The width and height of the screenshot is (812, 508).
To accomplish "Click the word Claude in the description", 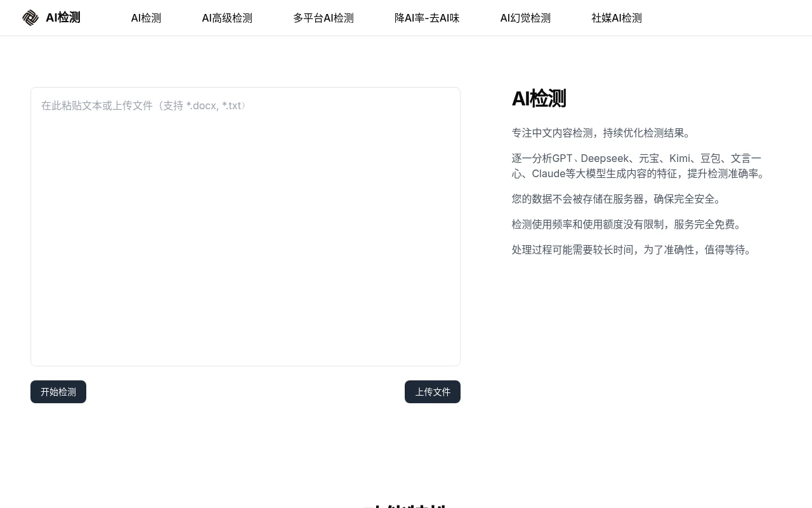I will (x=548, y=173).
